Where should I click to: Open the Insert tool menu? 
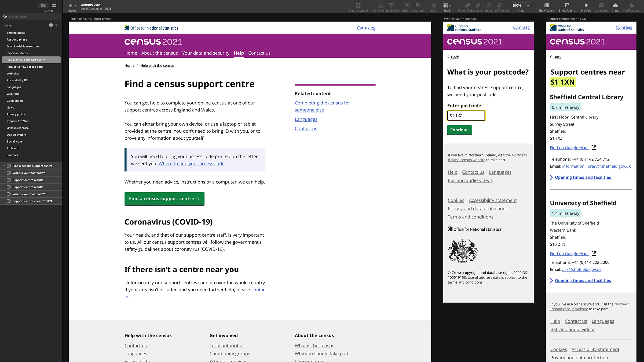(72, 5)
